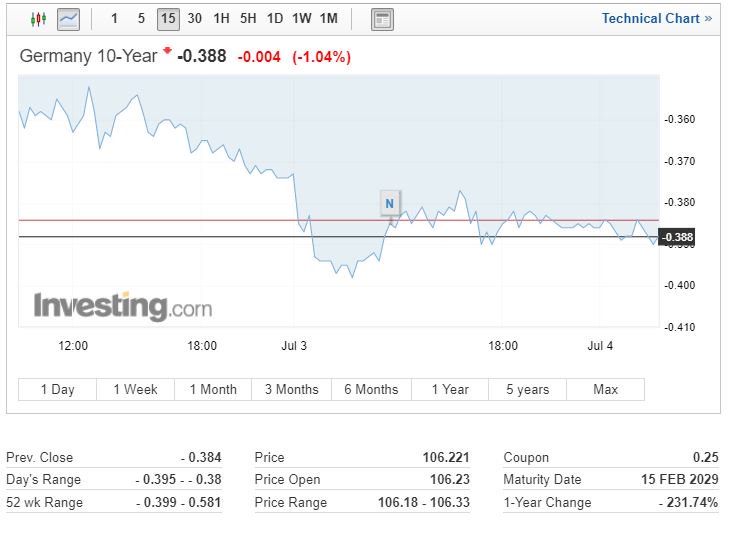View the 5 years range
Screen dimensions: 731x534
(x=527, y=389)
